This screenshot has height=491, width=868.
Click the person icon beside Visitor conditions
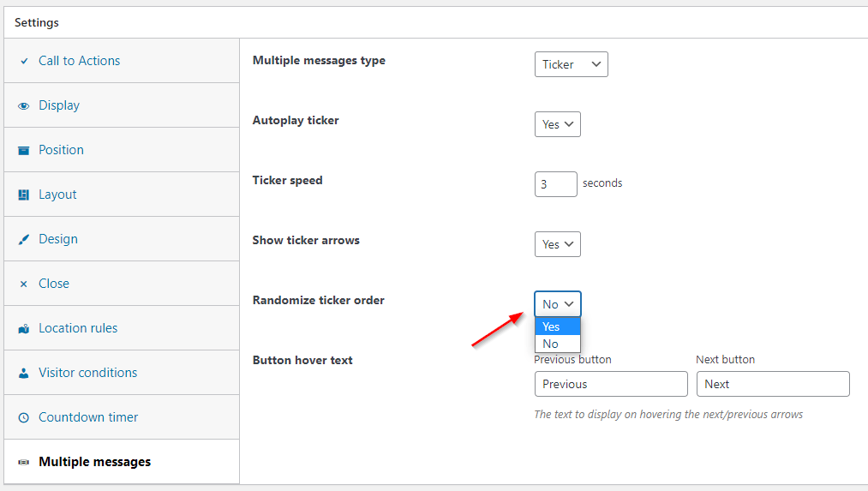pyautogui.click(x=23, y=373)
